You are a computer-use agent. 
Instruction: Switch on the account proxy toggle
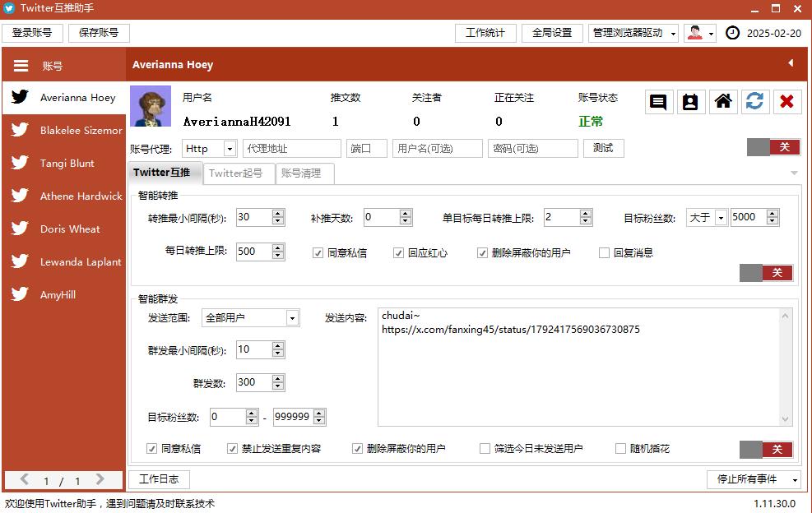point(773,147)
